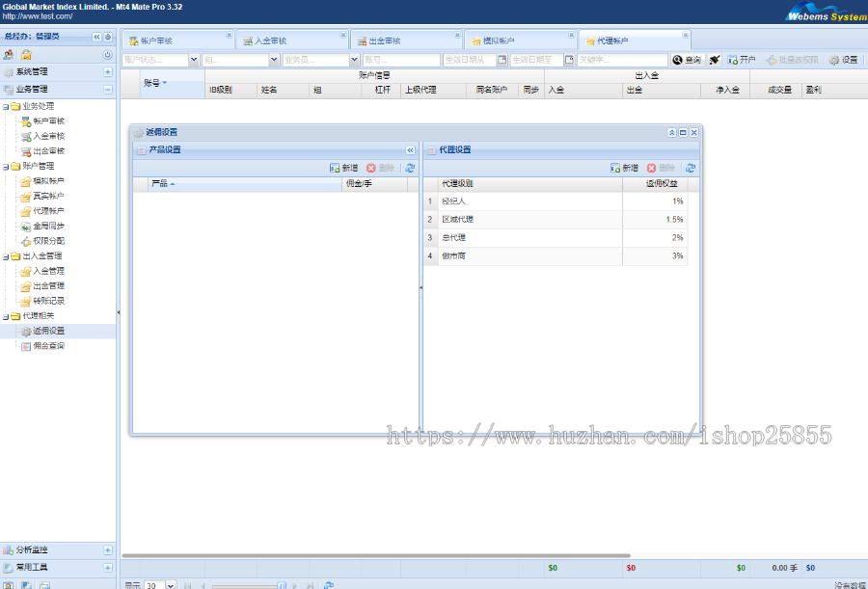Open 模拟帐户 in the sidebar tree
The image size is (868, 589).
pos(49,180)
